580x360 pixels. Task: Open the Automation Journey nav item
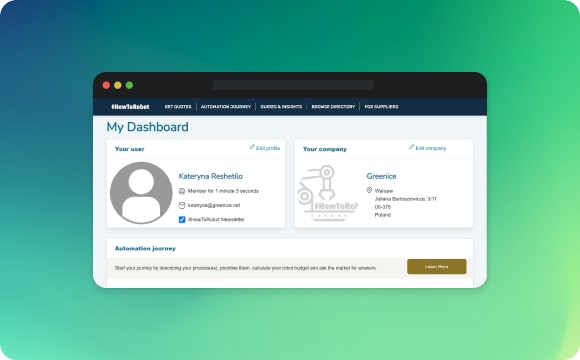[226, 107]
